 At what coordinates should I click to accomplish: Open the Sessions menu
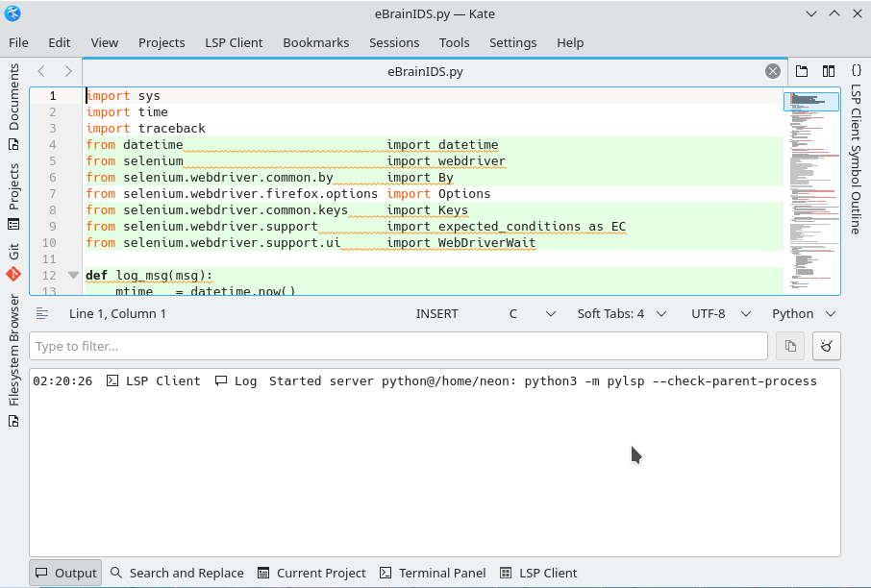[x=394, y=42]
